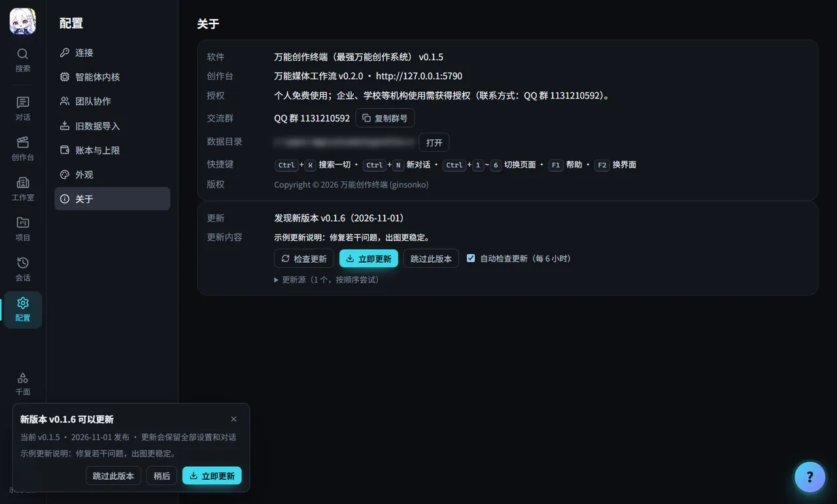Go to 对话 chat page icon
The height and width of the screenshot is (504, 837).
coord(23,109)
